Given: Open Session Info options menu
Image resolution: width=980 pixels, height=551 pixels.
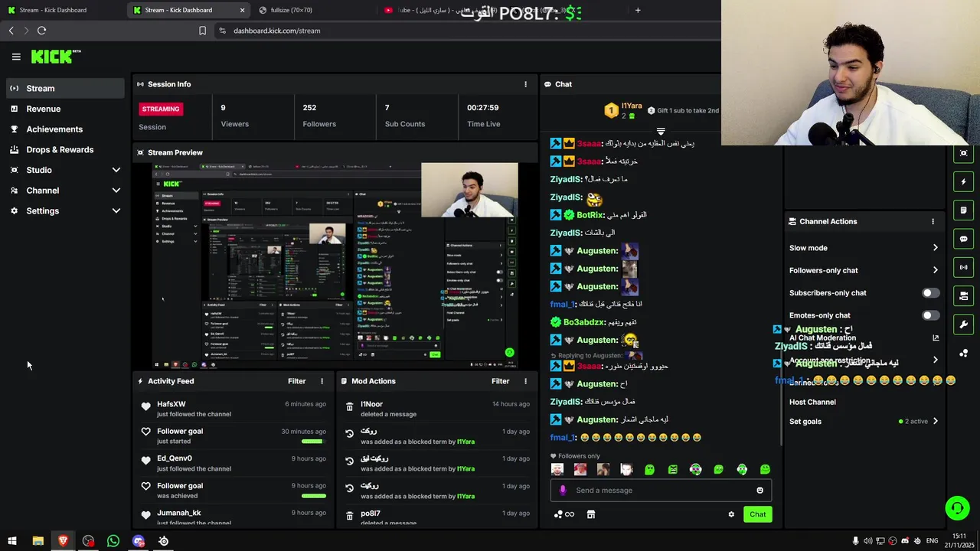Looking at the screenshot, I should click(x=525, y=84).
